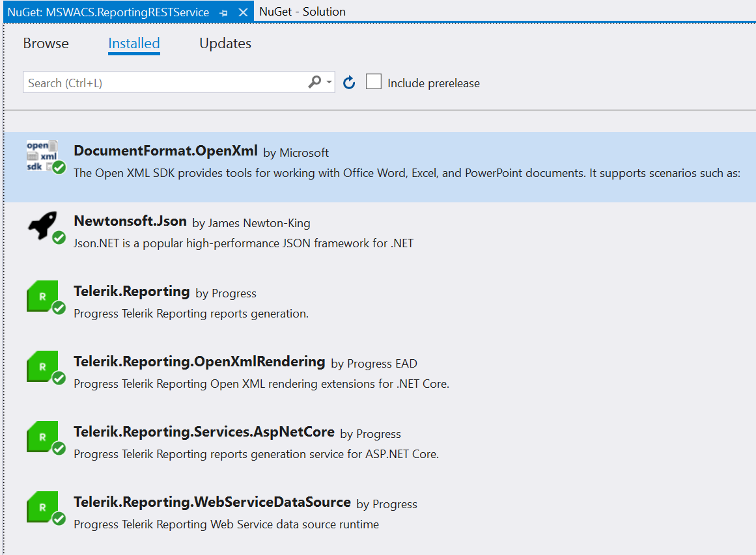
Task: Switch to the Browse tab
Action: 46,44
